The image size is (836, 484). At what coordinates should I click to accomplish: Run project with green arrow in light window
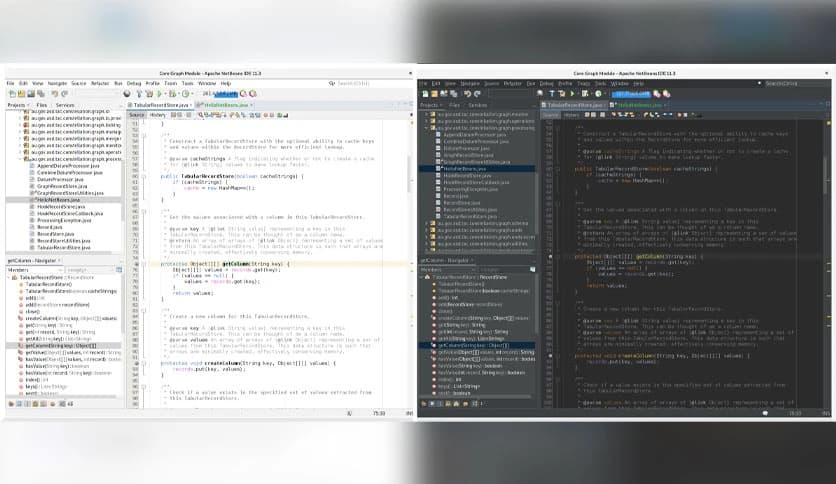click(x=159, y=94)
